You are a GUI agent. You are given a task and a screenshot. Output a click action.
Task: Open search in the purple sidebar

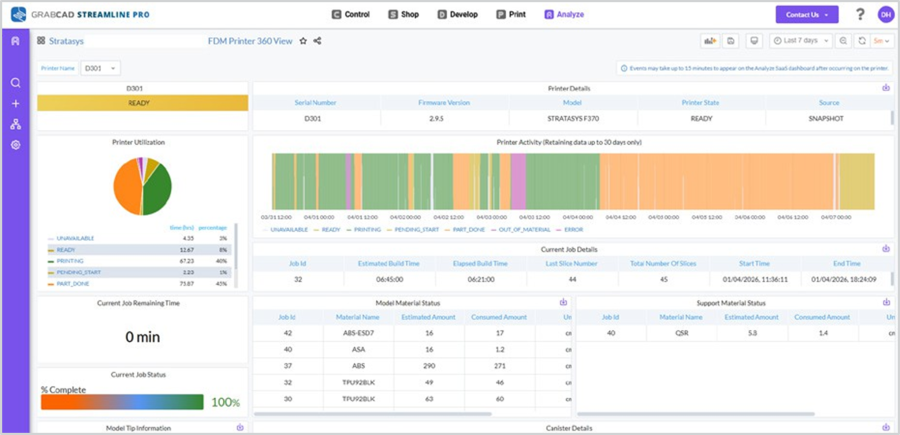pyautogui.click(x=15, y=83)
